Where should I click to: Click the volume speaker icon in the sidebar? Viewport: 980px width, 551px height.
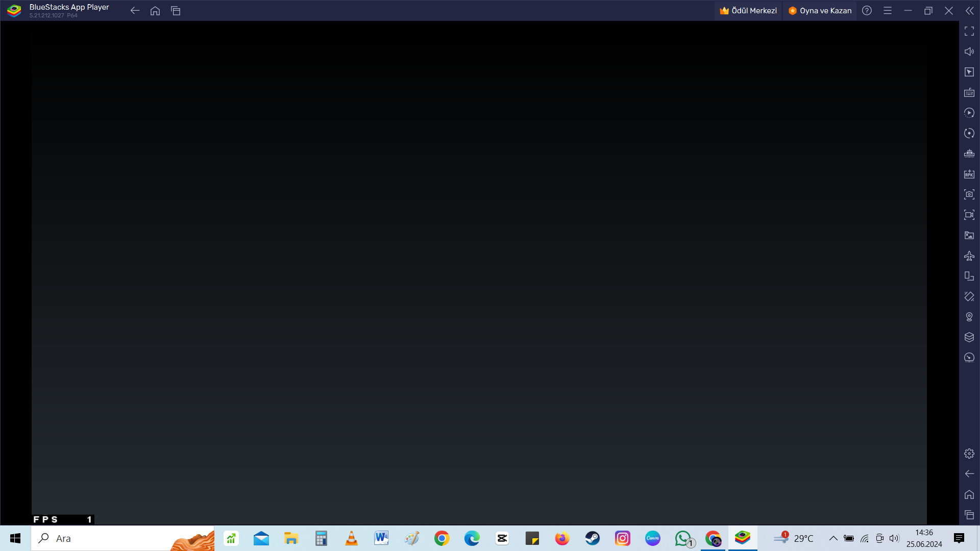click(x=969, y=52)
